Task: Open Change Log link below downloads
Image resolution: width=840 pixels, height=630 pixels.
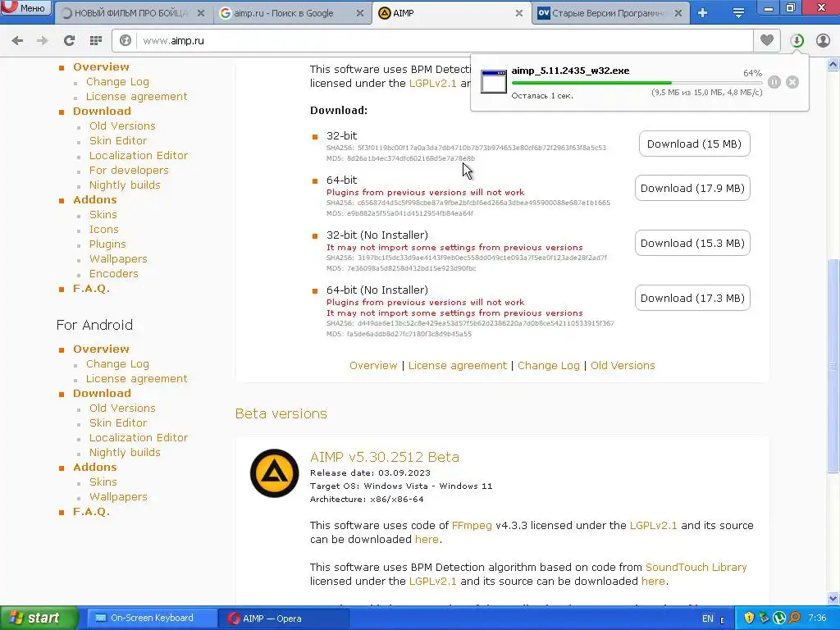Action: coord(548,365)
